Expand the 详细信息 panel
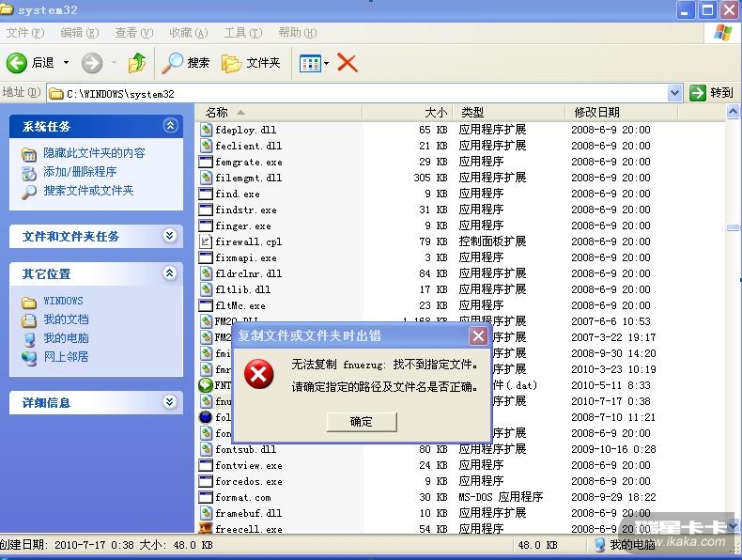The image size is (742, 560). click(x=169, y=402)
